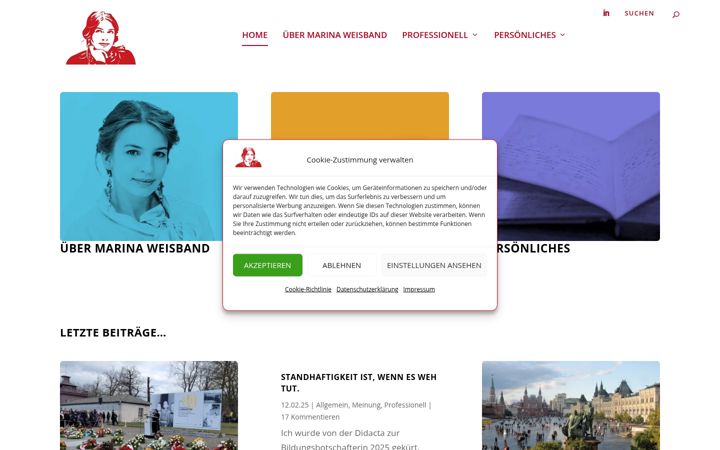Click the orange middle category tile
Screen dimensions: 720x450
point(360,116)
